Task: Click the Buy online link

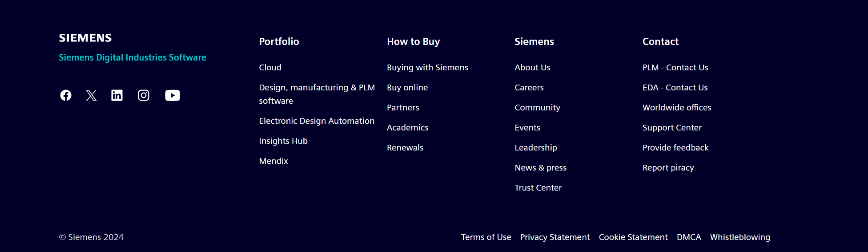Action: [407, 87]
